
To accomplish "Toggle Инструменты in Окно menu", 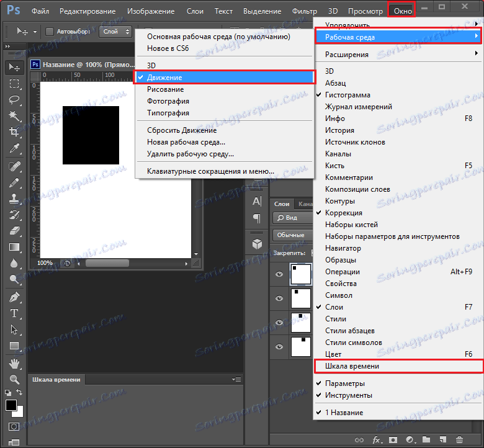I will (398, 395).
